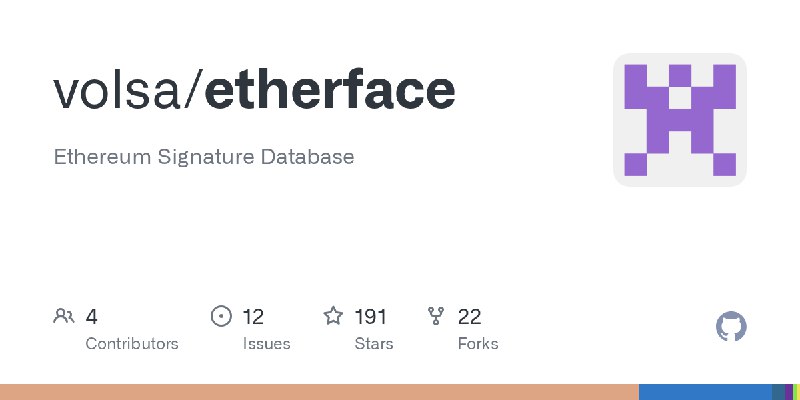Click the Stars star icon
The width and height of the screenshot is (800, 400).
333,317
